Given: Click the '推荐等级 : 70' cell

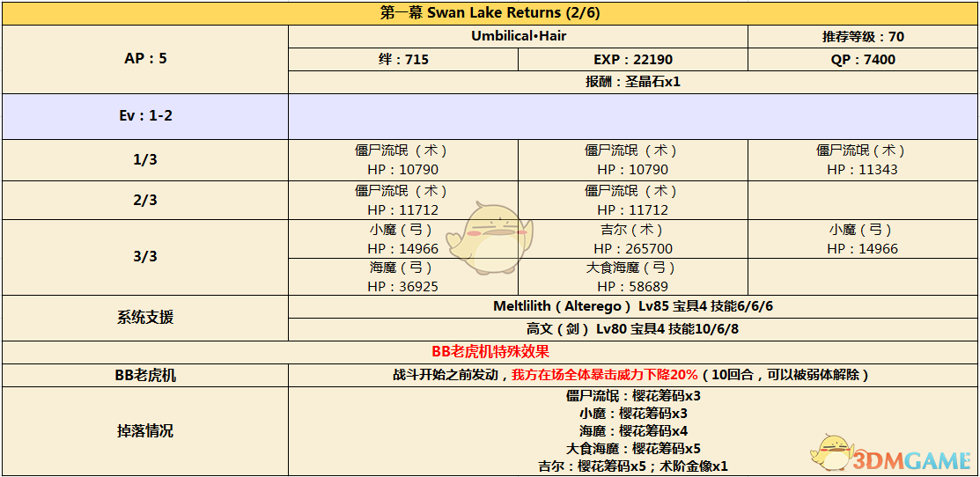Looking at the screenshot, I should click(x=863, y=36).
